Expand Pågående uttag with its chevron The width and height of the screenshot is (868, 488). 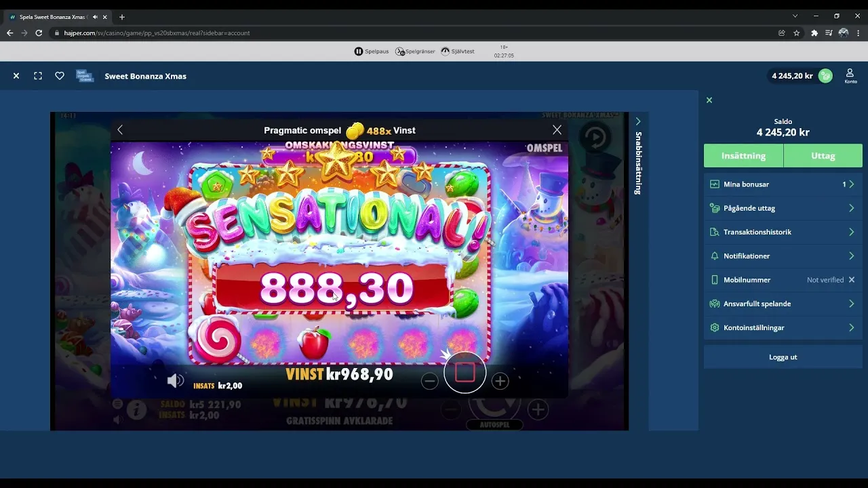tap(851, 208)
